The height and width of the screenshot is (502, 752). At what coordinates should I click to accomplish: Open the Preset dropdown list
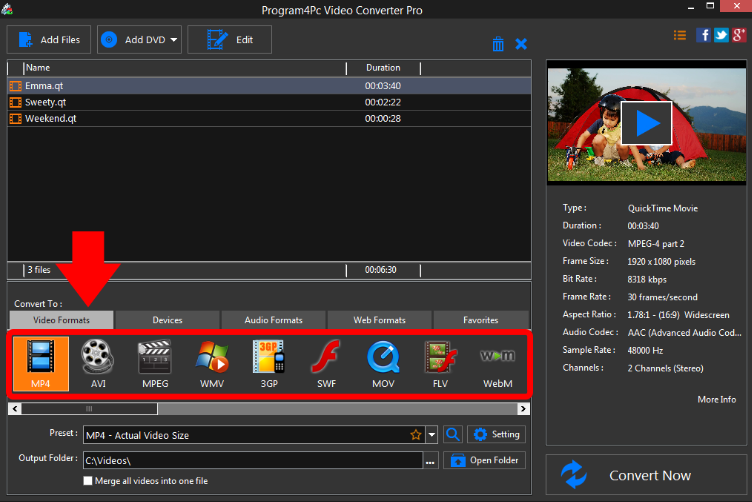(432, 435)
